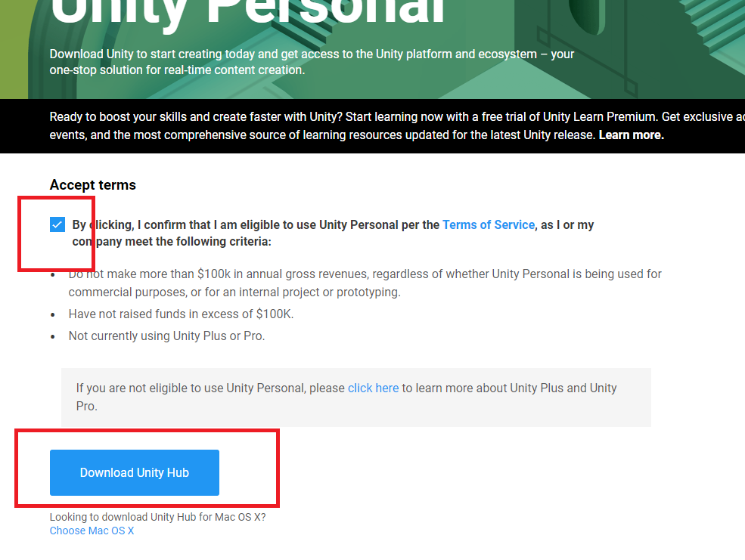
Task: Click the 'By clicking, I confirm' label text
Action: tap(257, 224)
